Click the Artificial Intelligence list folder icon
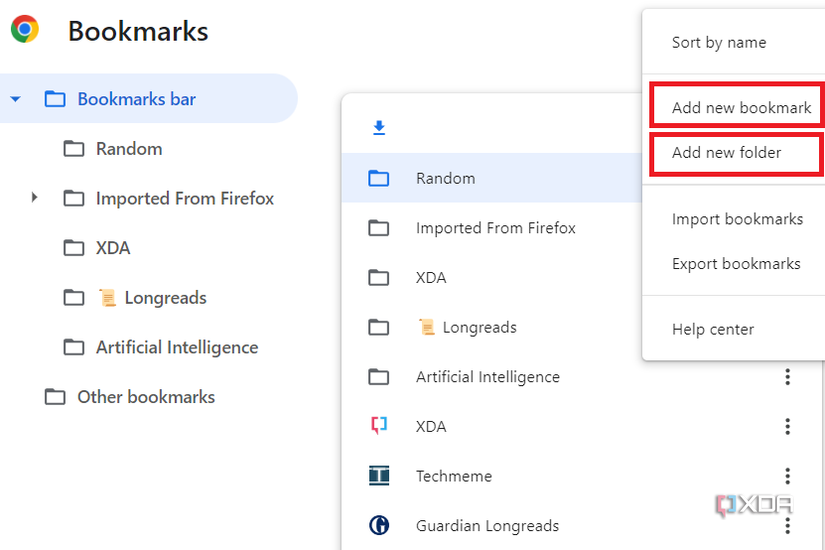This screenshot has height=550, width=825. (x=379, y=377)
